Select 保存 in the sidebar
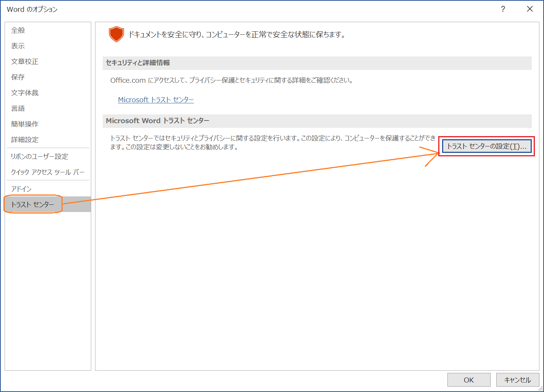 click(48, 77)
